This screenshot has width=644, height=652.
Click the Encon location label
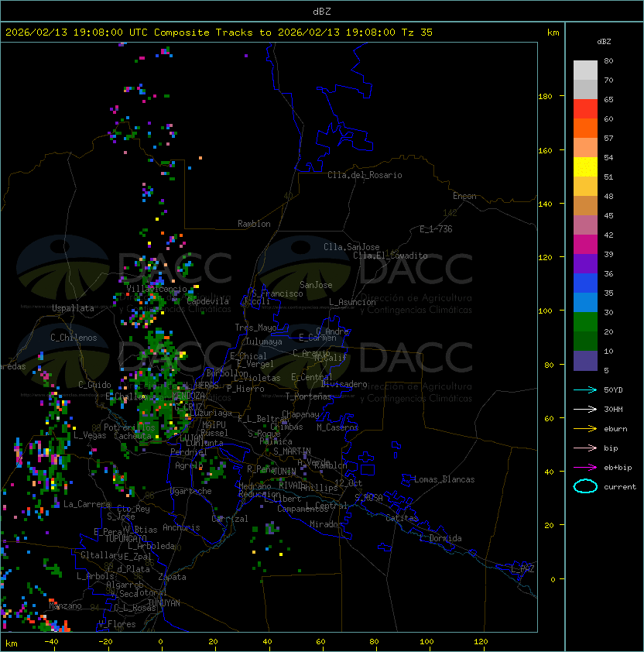point(464,196)
